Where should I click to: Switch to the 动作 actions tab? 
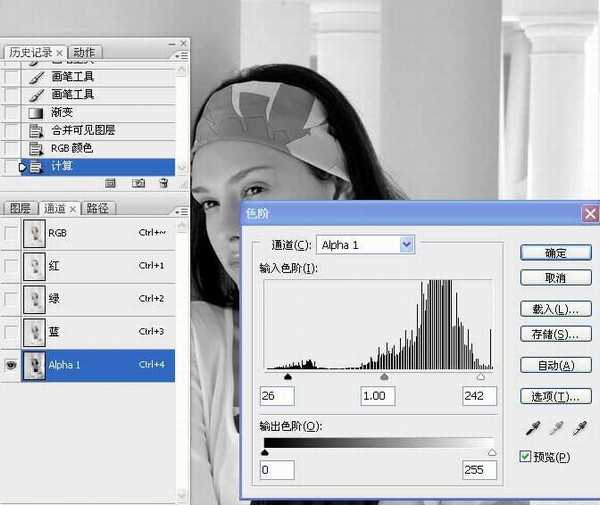click(x=85, y=52)
